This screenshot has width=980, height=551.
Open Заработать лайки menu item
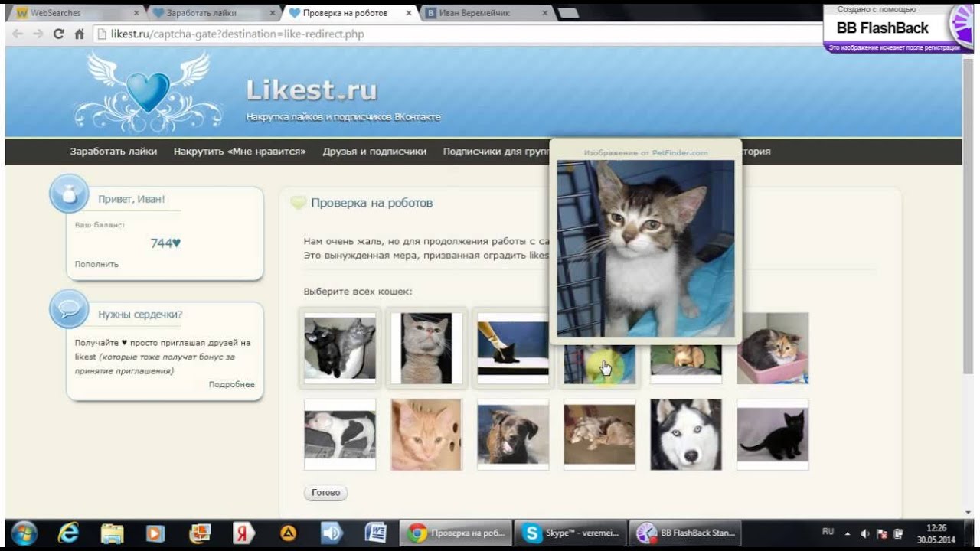[113, 152]
